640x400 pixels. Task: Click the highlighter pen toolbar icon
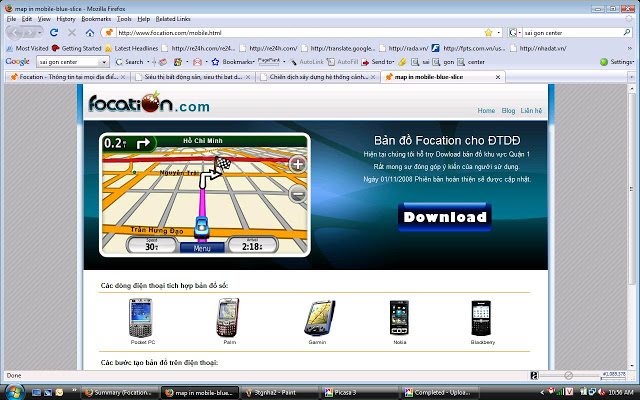(402, 62)
